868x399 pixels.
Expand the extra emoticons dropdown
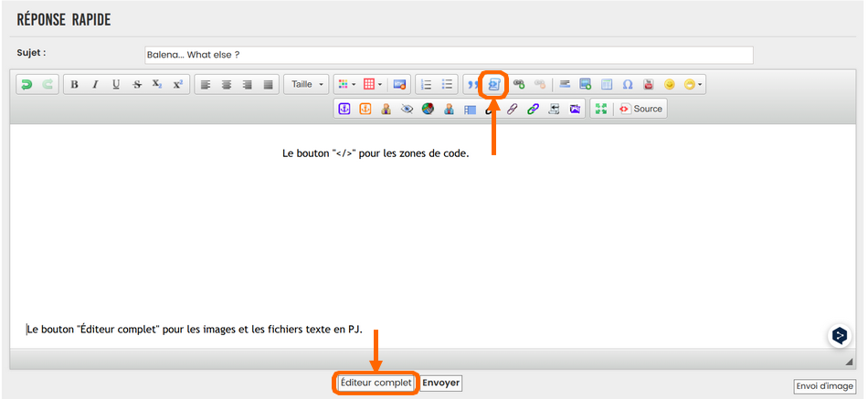[x=694, y=85]
